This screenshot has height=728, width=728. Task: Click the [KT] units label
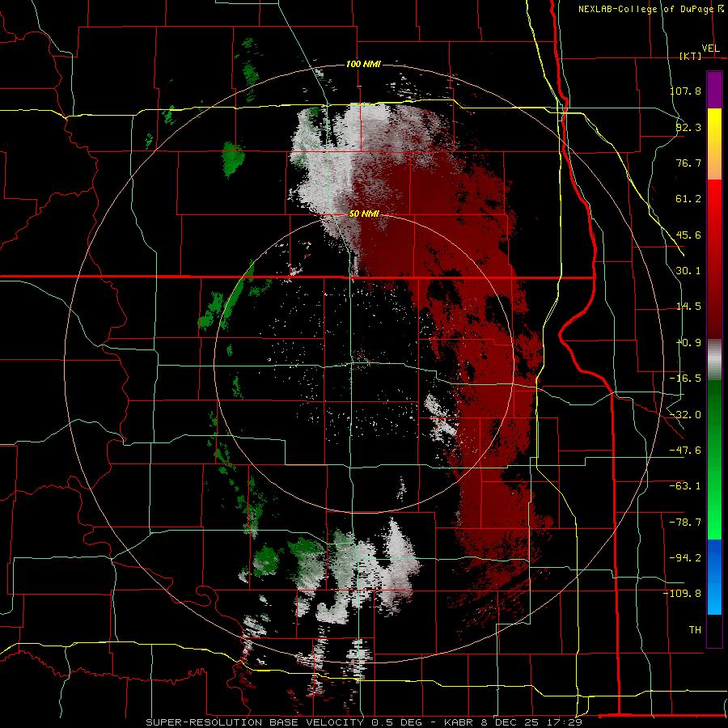691,56
